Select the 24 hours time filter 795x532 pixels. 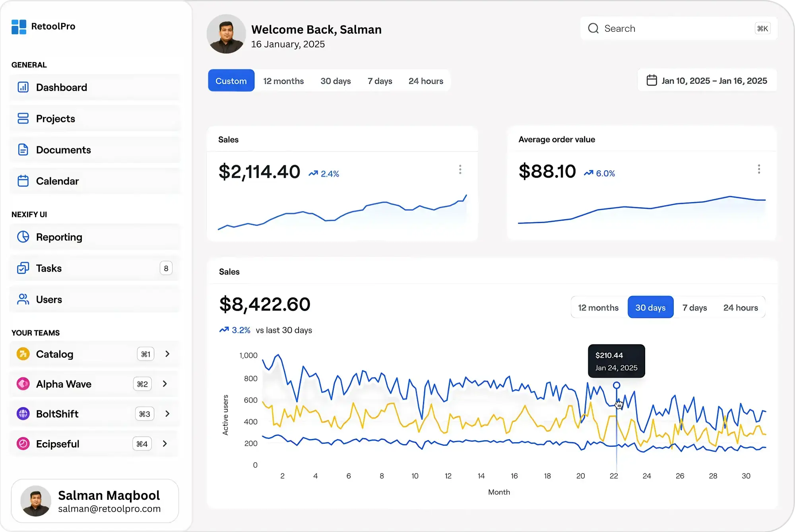coord(426,81)
